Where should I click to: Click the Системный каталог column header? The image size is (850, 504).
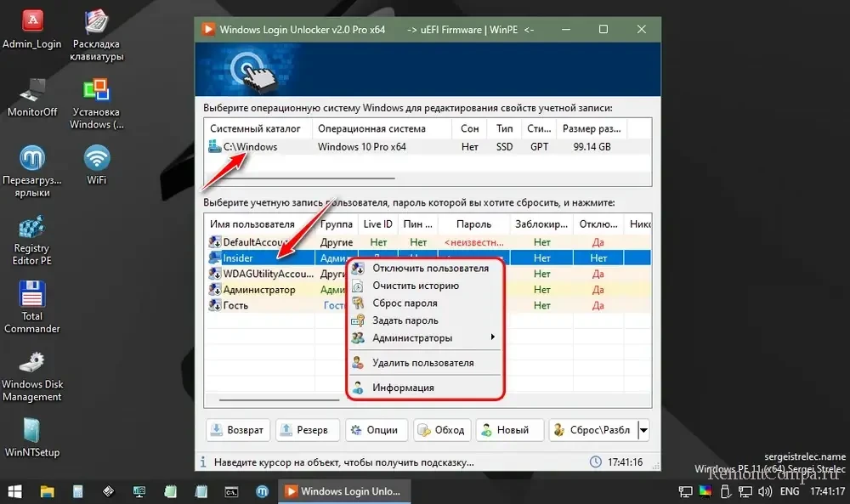point(258,129)
